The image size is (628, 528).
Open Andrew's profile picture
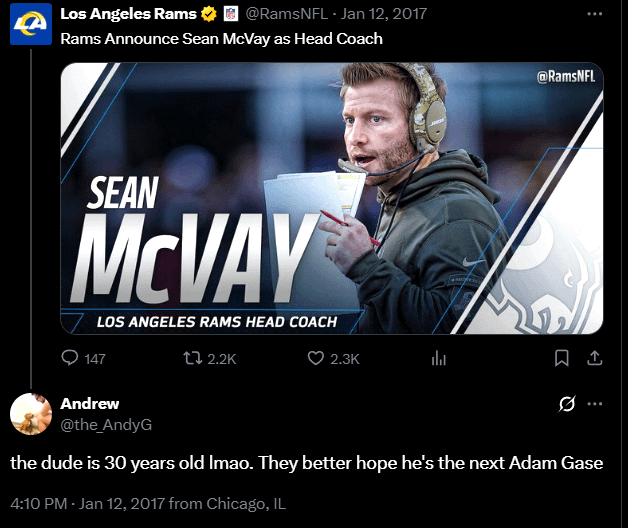(31, 414)
